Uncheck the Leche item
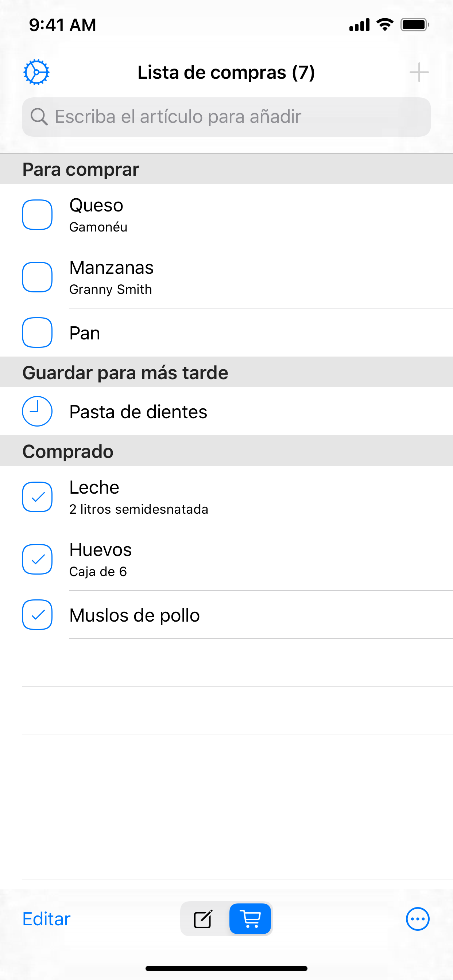The width and height of the screenshot is (453, 980). pyautogui.click(x=37, y=497)
